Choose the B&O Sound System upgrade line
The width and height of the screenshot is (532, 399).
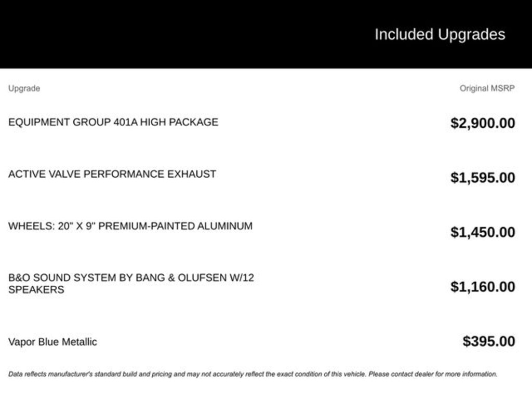(x=131, y=277)
